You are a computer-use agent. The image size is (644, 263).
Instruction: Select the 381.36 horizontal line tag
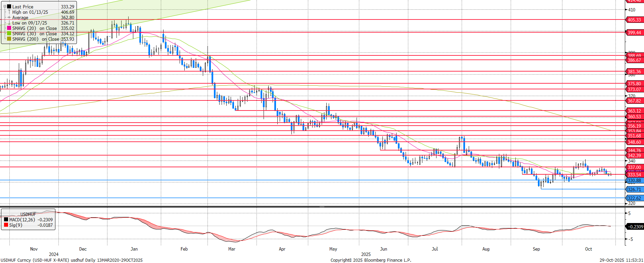tap(634, 72)
